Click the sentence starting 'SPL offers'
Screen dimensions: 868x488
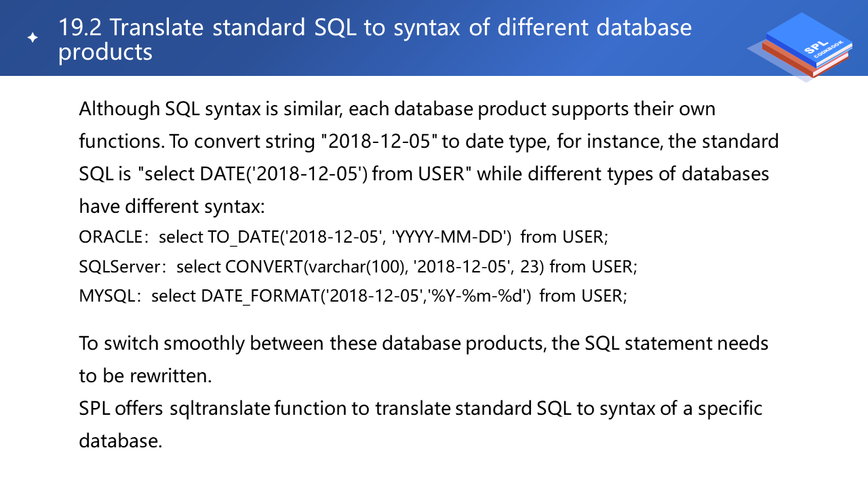[420, 409]
